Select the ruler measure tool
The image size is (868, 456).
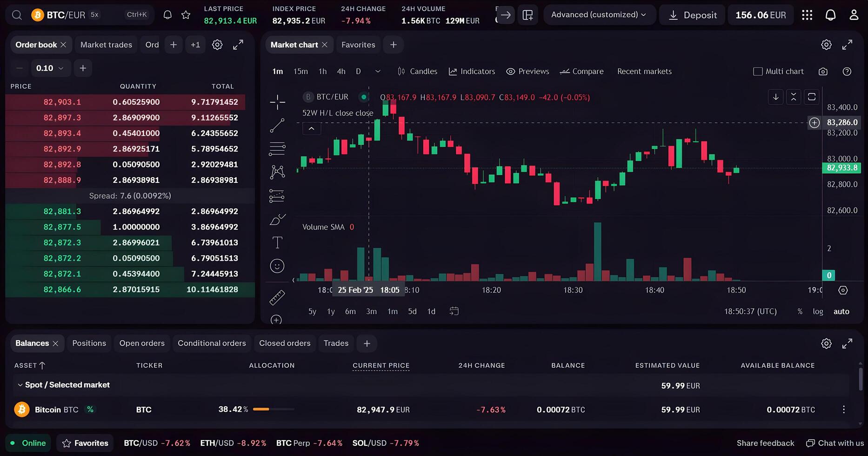[277, 297]
